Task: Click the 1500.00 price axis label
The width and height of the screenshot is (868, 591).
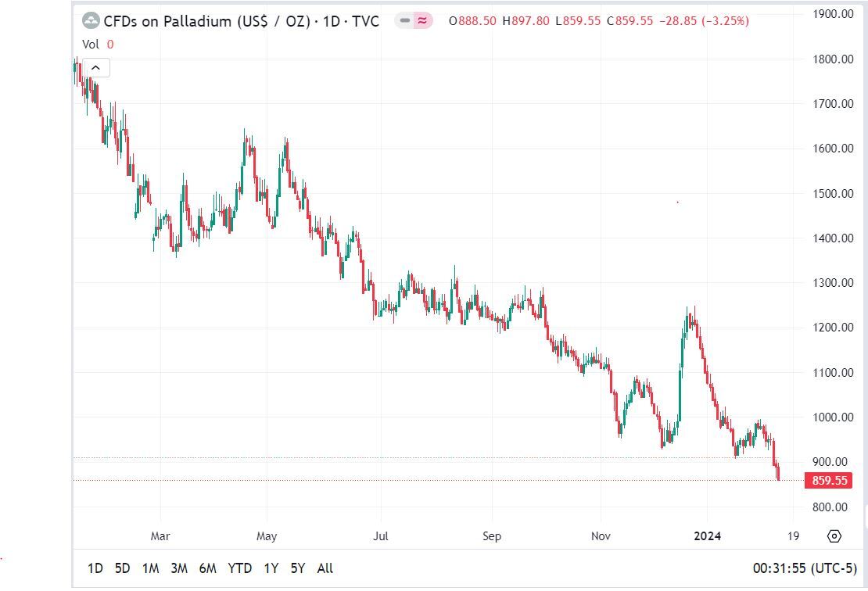Action: 833,194
